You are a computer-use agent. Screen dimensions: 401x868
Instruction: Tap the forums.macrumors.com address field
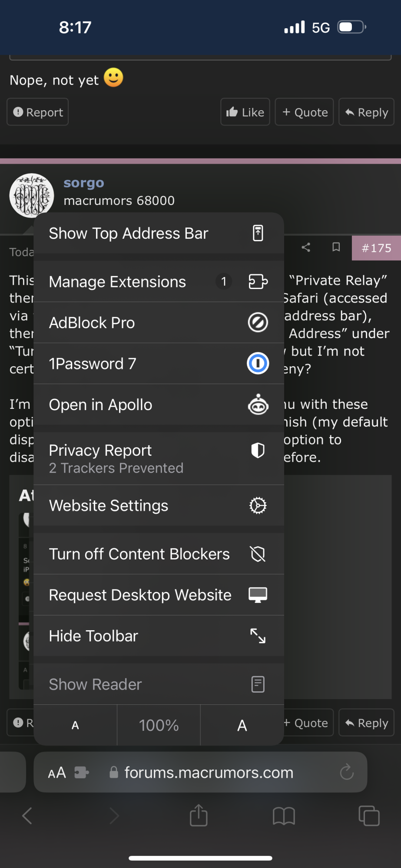209,773
